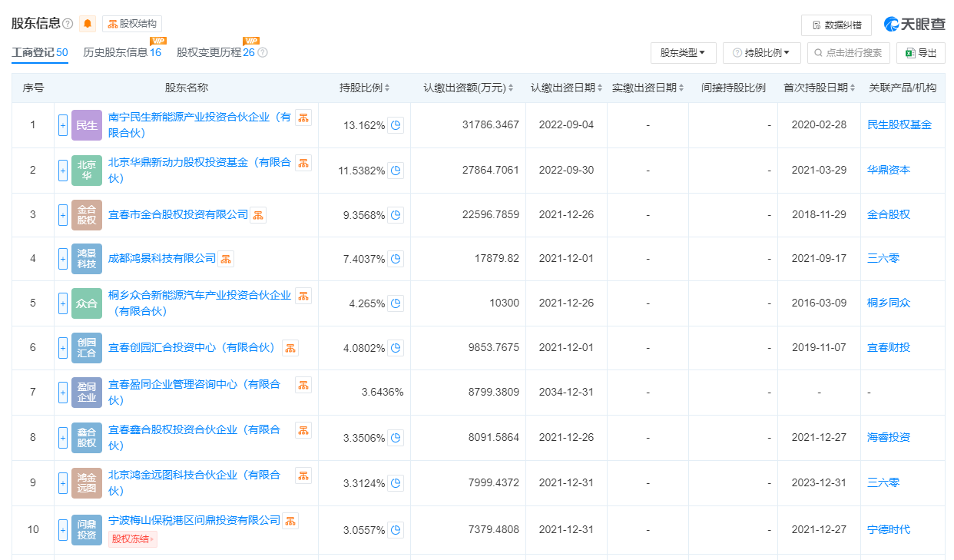Screen dimensions: 954x560
Task: Sort by 认缴出资额 column header
Action: pyautogui.click(x=468, y=88)
